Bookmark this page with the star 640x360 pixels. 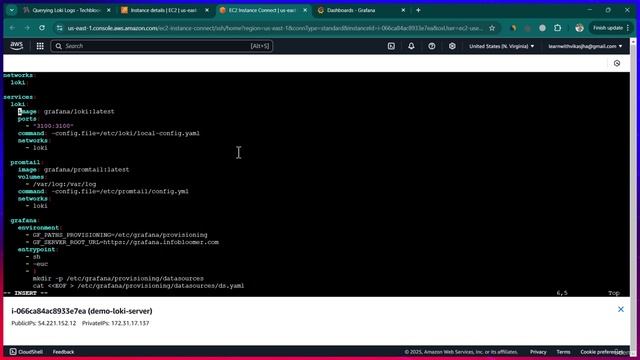click(492, 28)
